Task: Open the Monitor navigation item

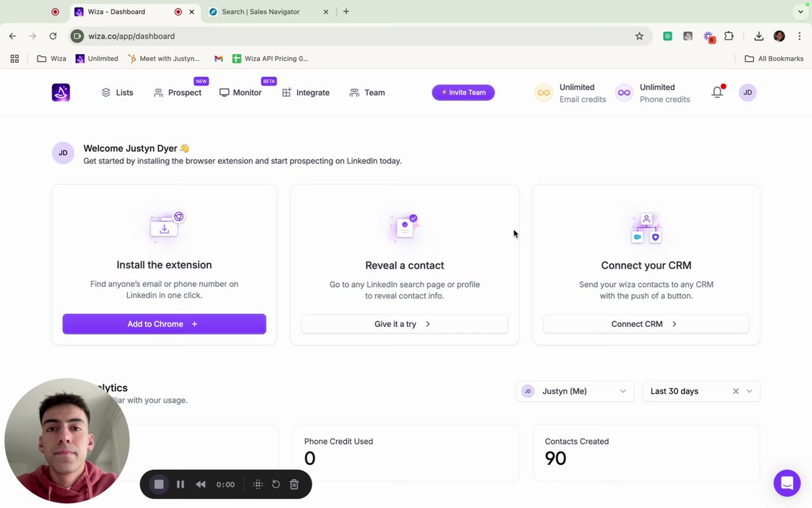Action: pyautogui.click(x=240, y=93)
